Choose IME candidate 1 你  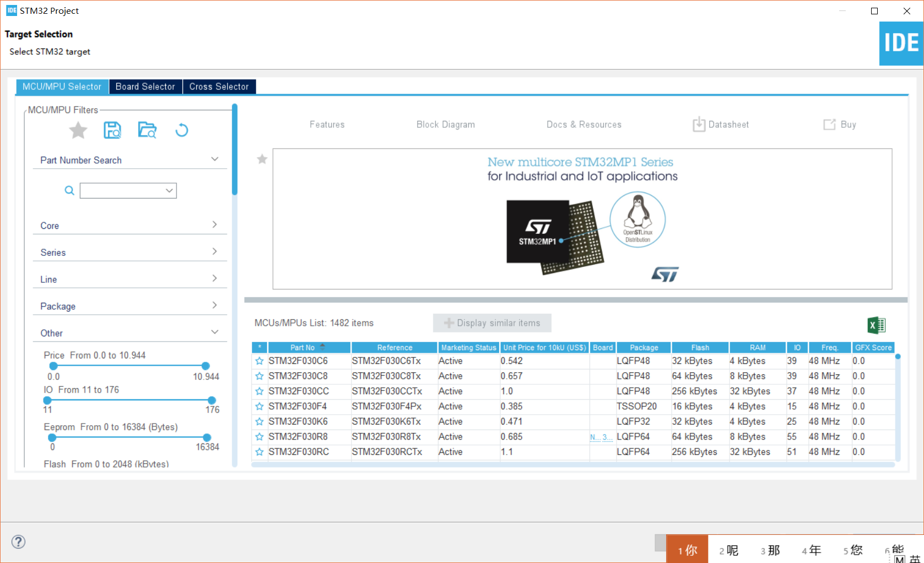(x=687, y=550)
